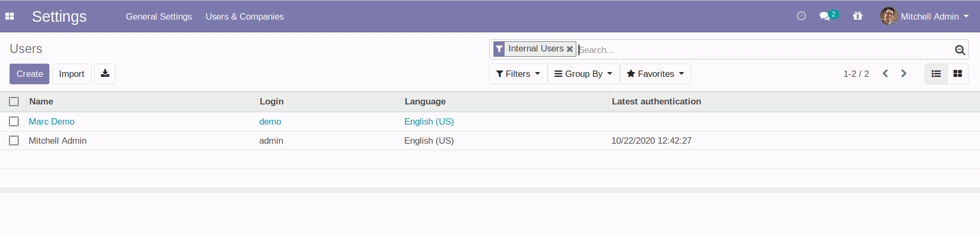Click the Import button

pos(72,74)
